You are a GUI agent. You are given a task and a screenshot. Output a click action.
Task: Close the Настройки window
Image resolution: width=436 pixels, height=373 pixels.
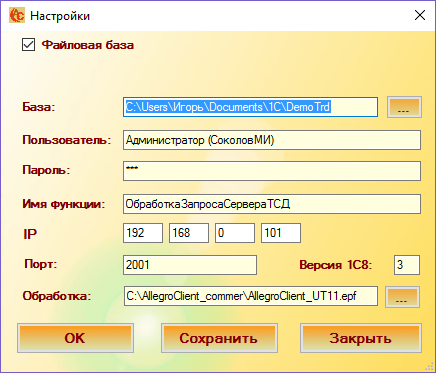tap(420, 15)
